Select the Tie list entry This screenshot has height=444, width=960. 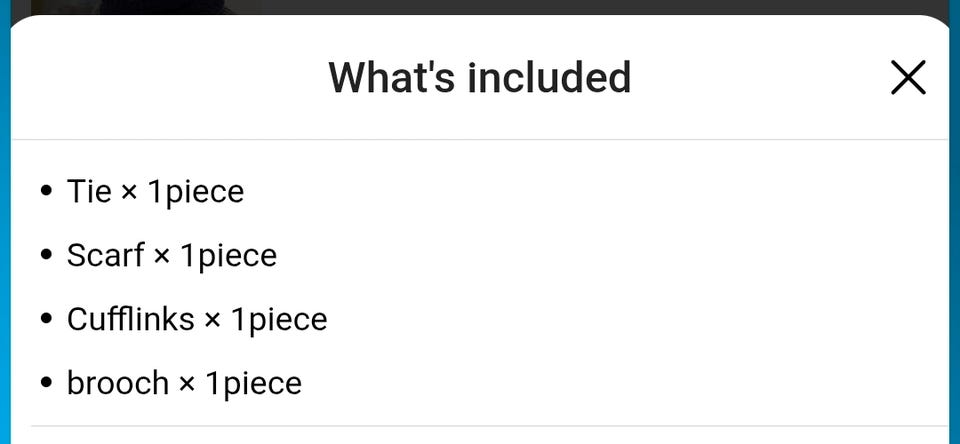pyautogui.click(x=156, y=191)
